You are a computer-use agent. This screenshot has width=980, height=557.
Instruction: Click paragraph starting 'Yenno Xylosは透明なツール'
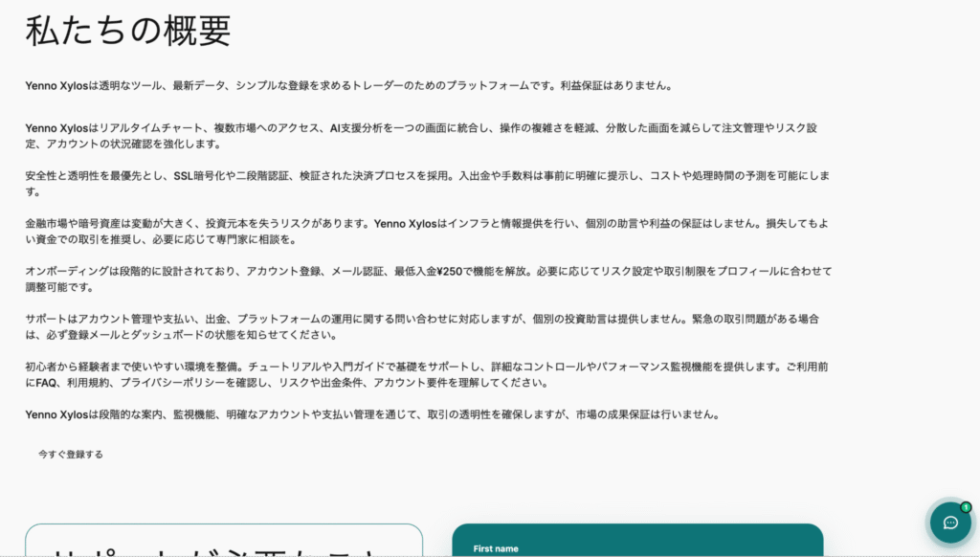click(x=349, y=85)
